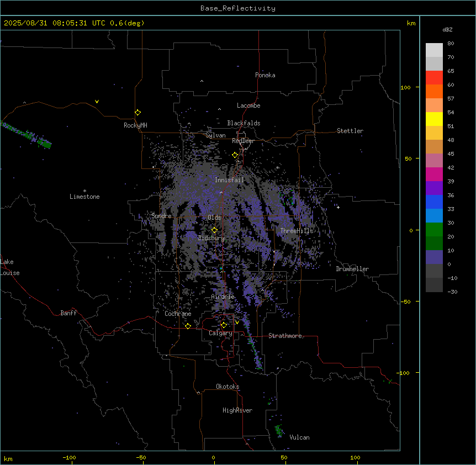
Task: Click the Calgary city label
Action: 220,333
